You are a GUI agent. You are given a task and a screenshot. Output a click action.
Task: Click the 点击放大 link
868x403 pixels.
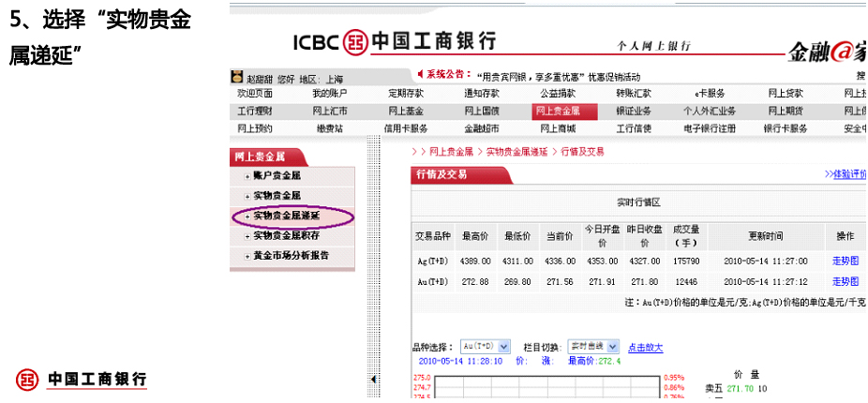click(x=645, y=348)
